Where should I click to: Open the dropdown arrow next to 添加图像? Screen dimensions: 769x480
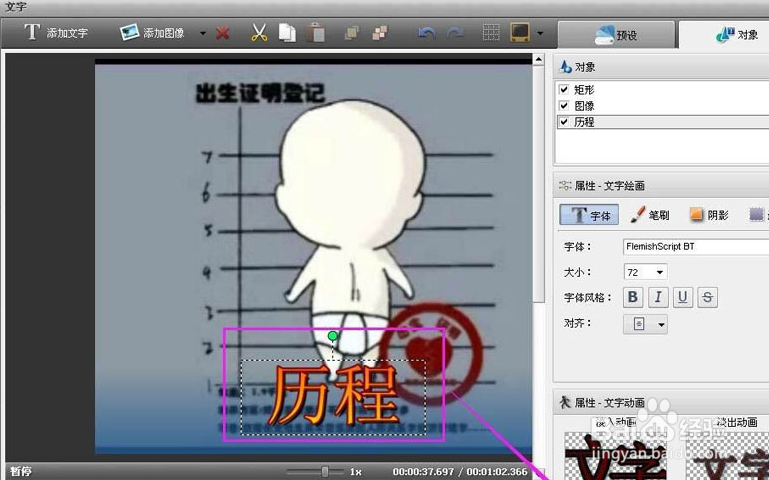pyautogui.click(x=203, y=33)
